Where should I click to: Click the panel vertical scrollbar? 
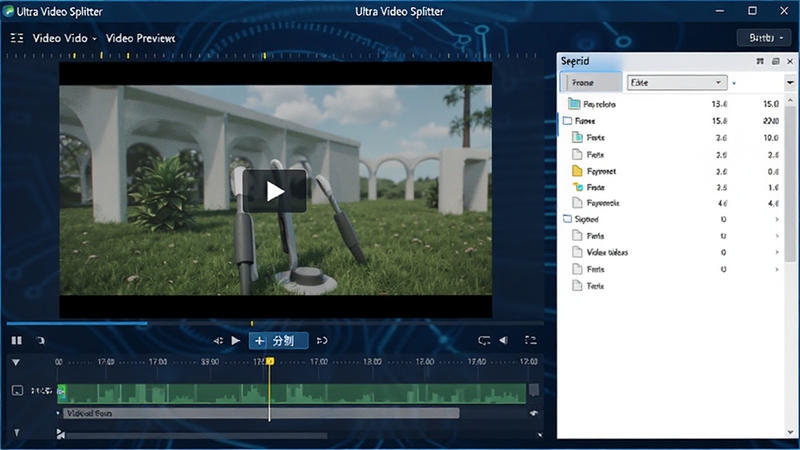pyautogui.click(x=790, y=184)
